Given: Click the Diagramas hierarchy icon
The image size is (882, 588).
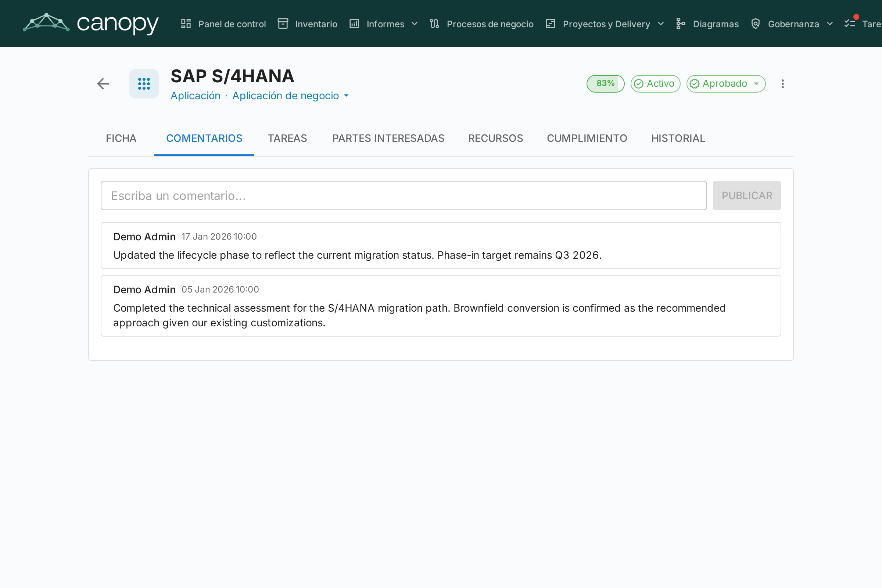Looking at the screenshot, I should pos(681,24).
